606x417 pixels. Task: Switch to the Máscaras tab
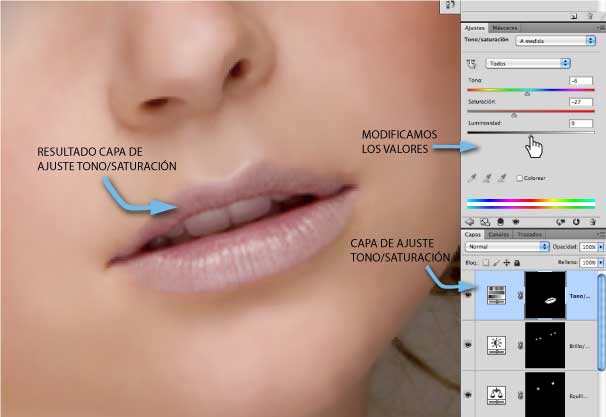click(x=504, y=28)
